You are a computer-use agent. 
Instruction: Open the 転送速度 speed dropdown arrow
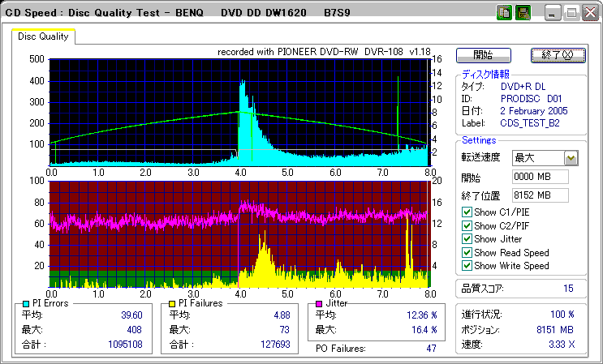pos(571,158)
